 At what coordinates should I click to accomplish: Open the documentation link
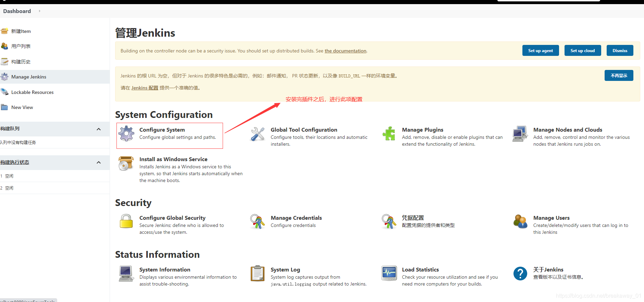345,51
